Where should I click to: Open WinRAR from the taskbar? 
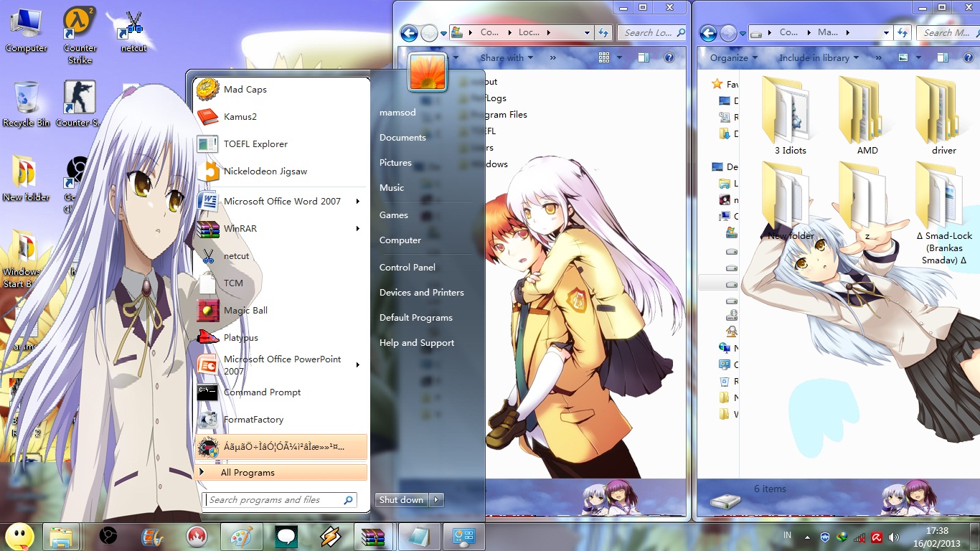tap(374, 537)
